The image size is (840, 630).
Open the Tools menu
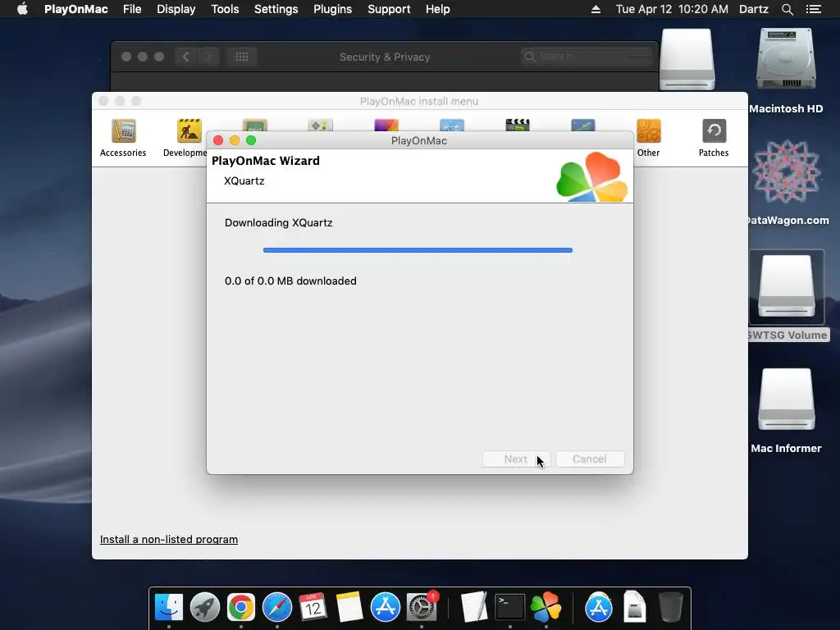[x=225, y=9]
